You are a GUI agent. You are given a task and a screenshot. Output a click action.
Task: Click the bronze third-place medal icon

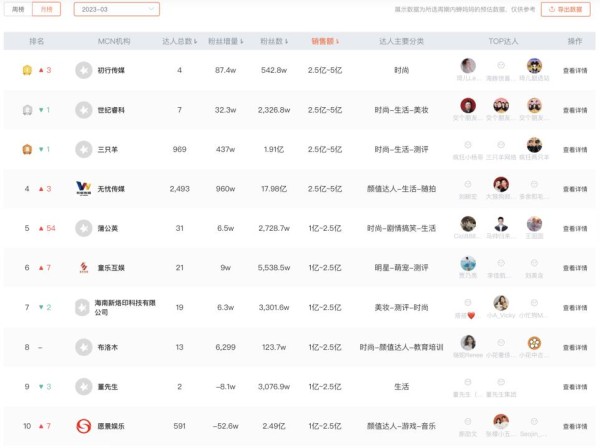(27, 149)
